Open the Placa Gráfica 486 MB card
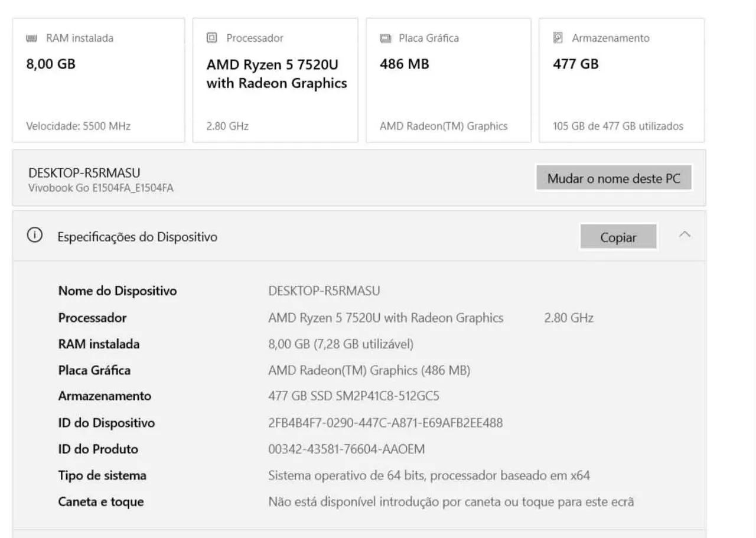 [x=448, y=80]
